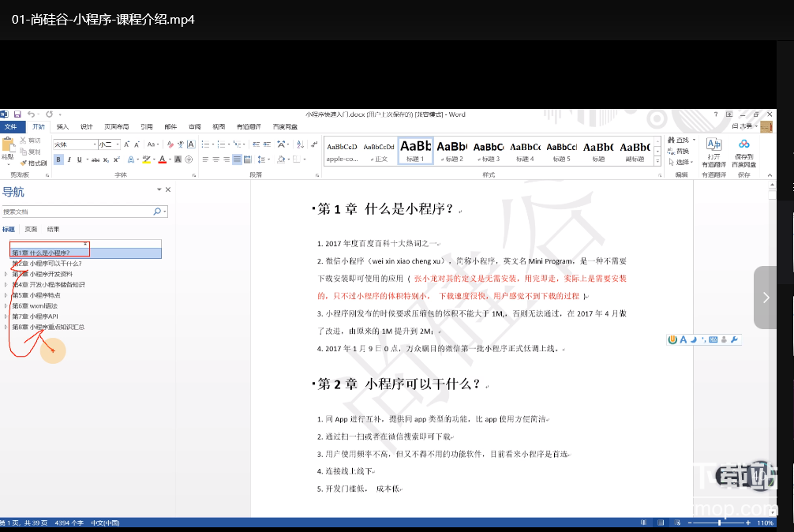The image size is (794, 532).
Task: Click the Shrink Font icon
Action: click(137, 144)
